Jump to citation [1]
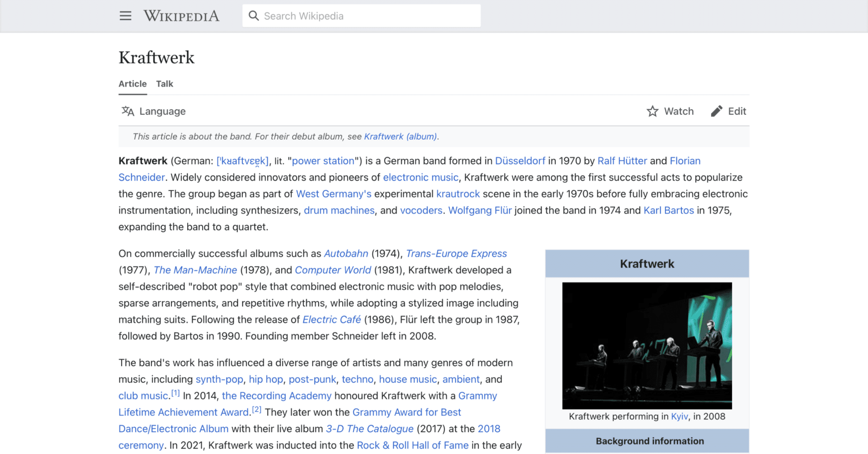 click(175, 393)
